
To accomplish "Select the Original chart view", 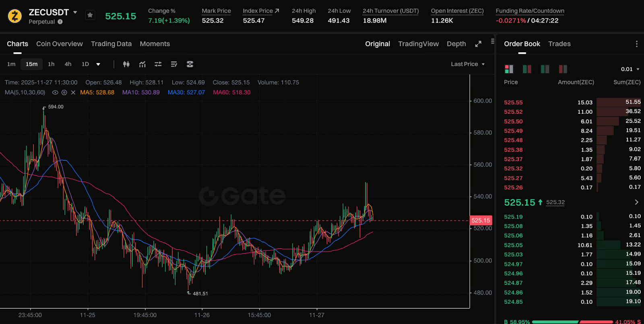I will coord(378,44).
